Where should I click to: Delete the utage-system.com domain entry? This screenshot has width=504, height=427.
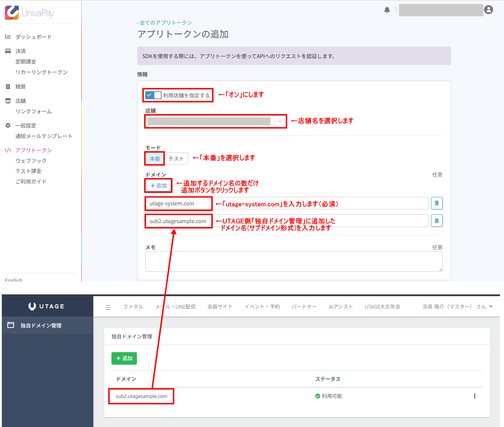pyautogui.click(x=436, y=203)
